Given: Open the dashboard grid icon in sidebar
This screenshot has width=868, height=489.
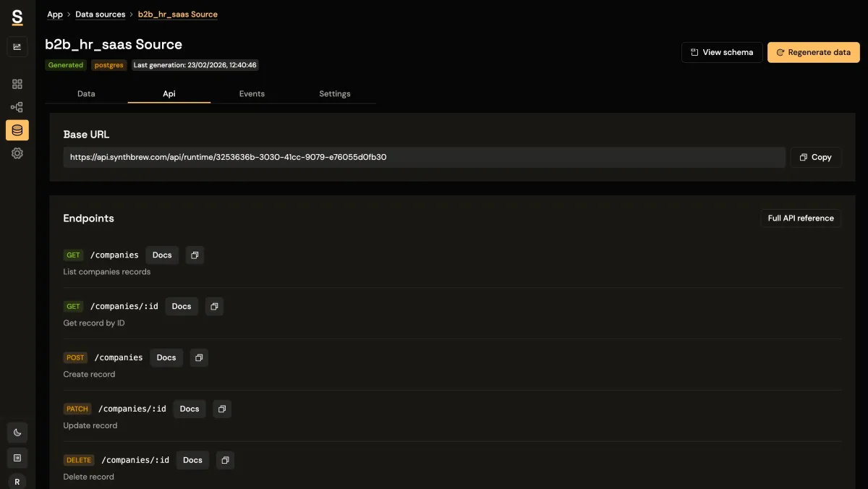Looking at the screenshot, I should click(17, 84).
